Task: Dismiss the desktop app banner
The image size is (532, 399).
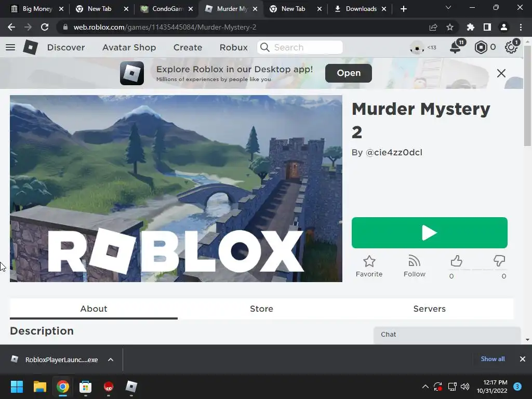Action: click(501, 73)
